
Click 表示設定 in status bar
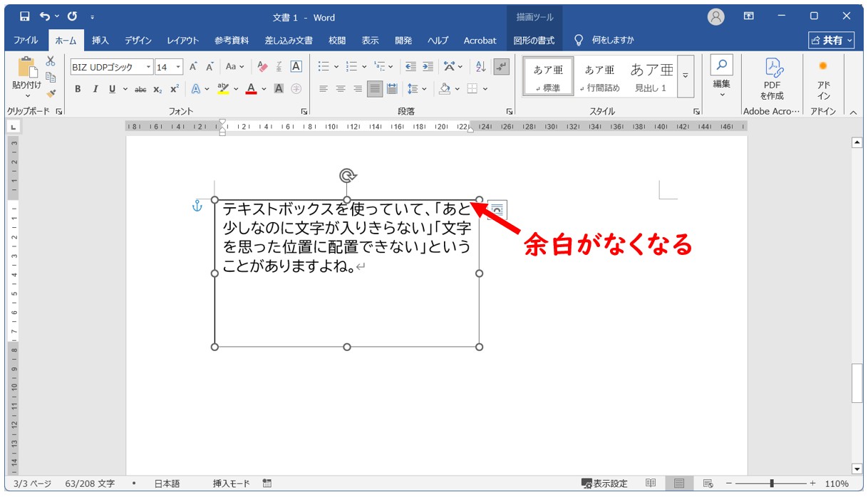coord(604,483)
